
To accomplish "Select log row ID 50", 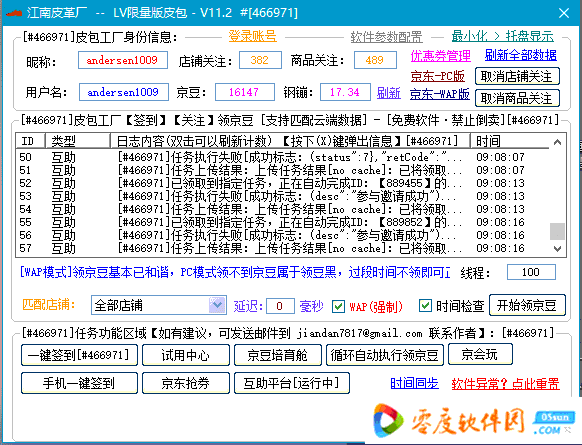I will click(x=282, y=157).
